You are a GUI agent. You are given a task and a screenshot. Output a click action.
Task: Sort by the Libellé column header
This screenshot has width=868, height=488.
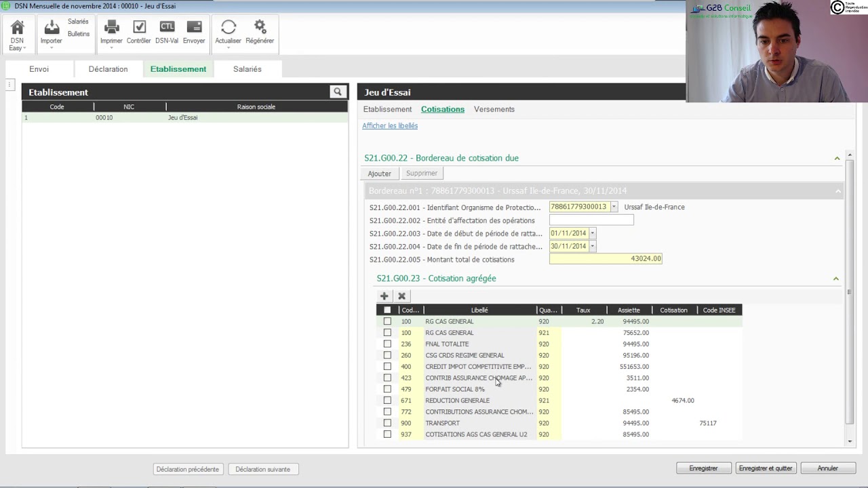tap(479, 310)
